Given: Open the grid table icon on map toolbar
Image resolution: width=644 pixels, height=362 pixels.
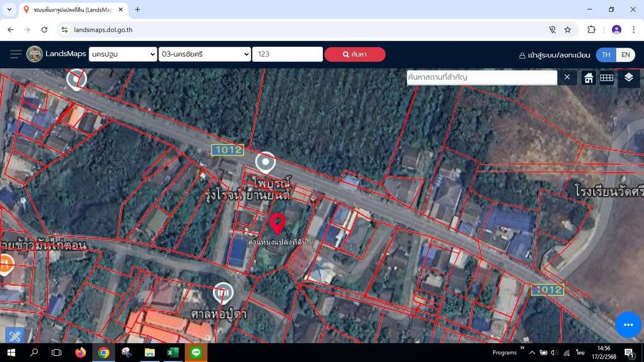Looking at the screenshot, I should click(x=607, y=78).
